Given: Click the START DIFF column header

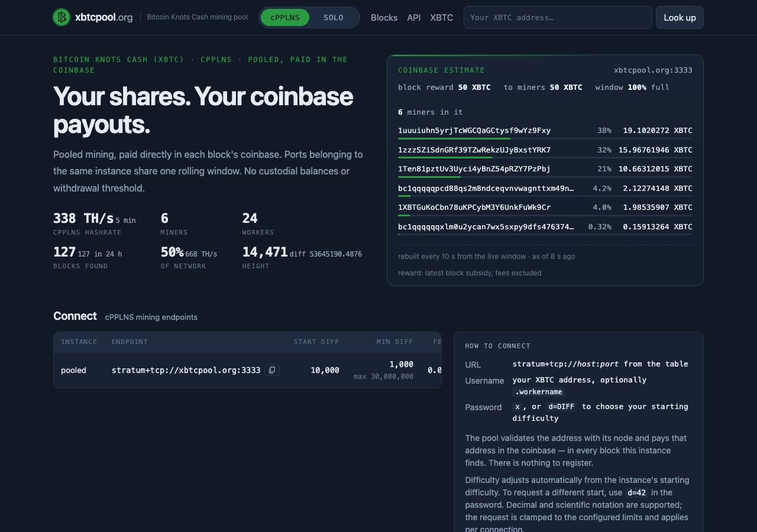Looking at the screenshot, I should pos(316,342).
